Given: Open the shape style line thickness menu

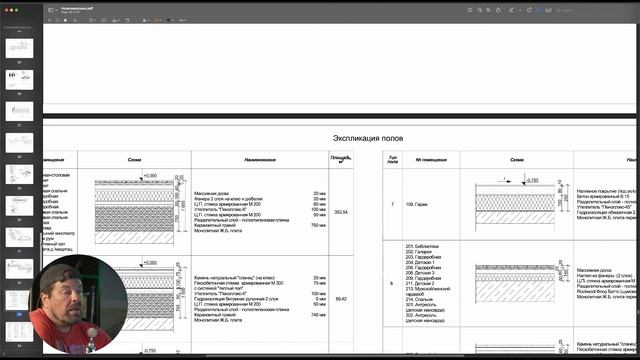Looking at the screenshot, I should pyautogui.click(x=145, y=20).
